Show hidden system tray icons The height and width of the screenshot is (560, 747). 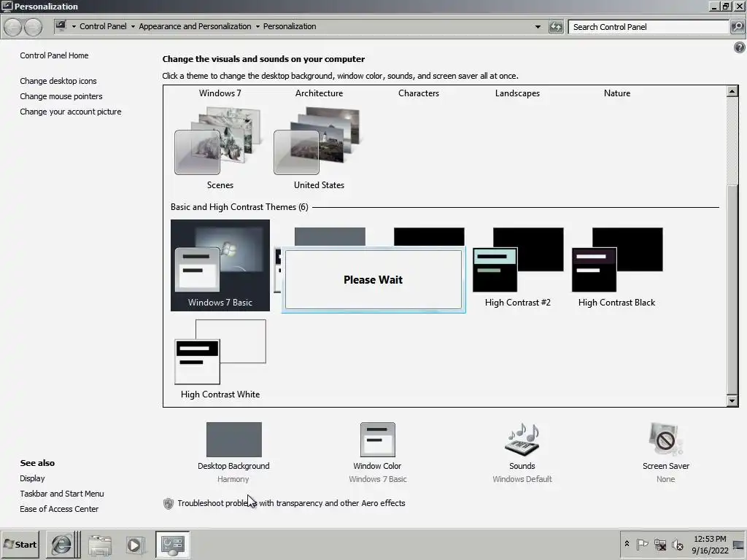[627, 544]
